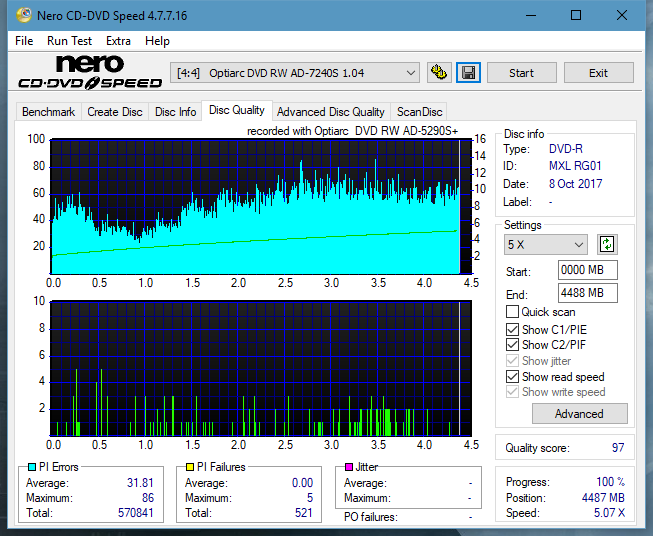Open the 5 X speed dropdown
The height and width of the screenshot is (536, 653).
[x=546, y=244]
